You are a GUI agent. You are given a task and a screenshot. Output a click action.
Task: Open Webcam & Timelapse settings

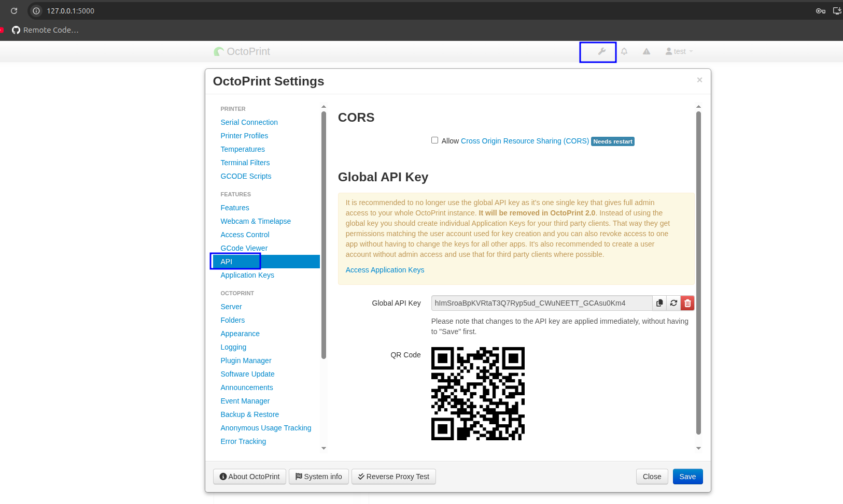click(x=256, y=221)
